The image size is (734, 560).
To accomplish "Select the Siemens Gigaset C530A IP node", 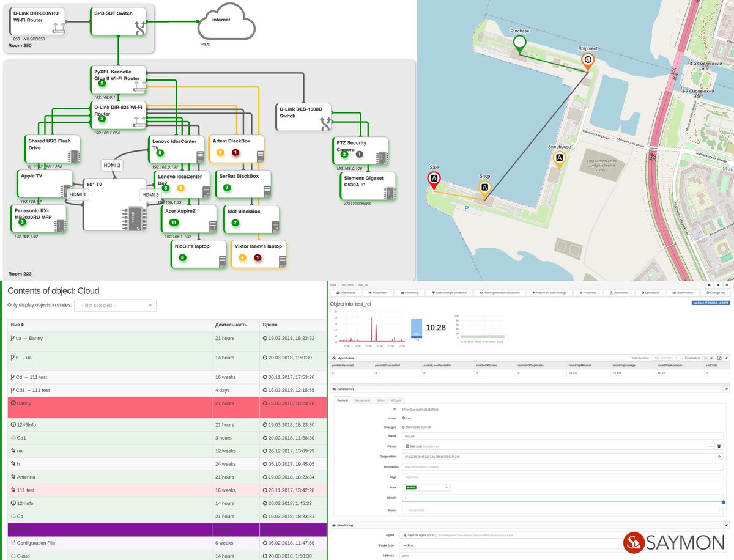I will coord(368,186).
